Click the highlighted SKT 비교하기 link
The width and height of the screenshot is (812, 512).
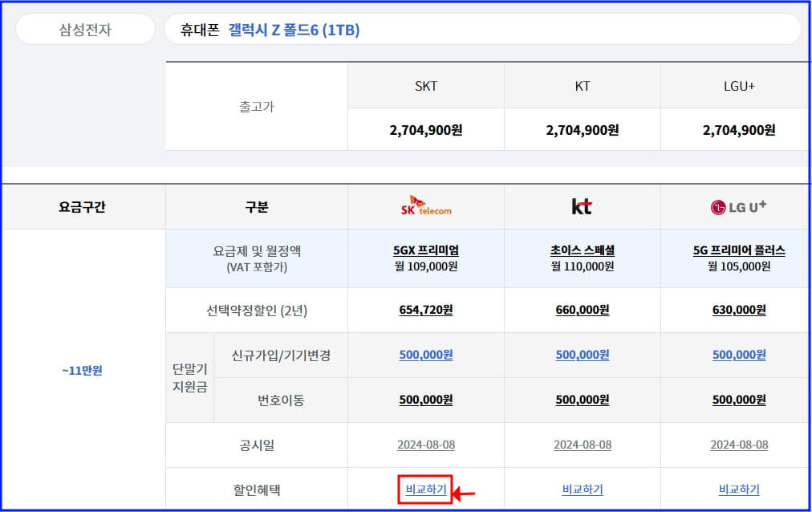coord(425,488)
